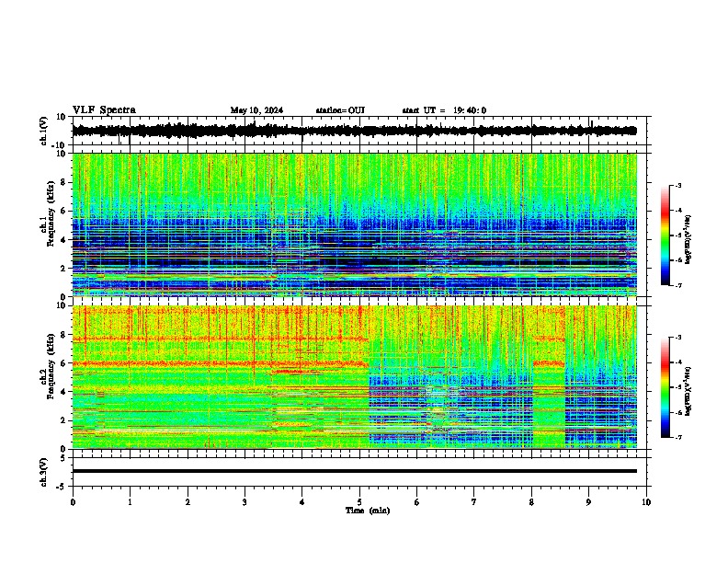Click the '-7' value on ch.2 colorbar
This screenshot has width=728, height=563.
(x=677, y=437)
